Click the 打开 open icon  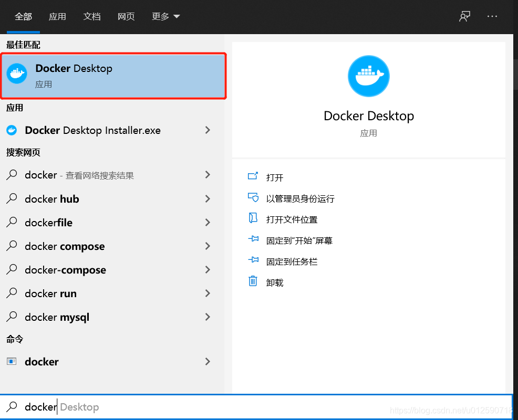coord(253,176)
